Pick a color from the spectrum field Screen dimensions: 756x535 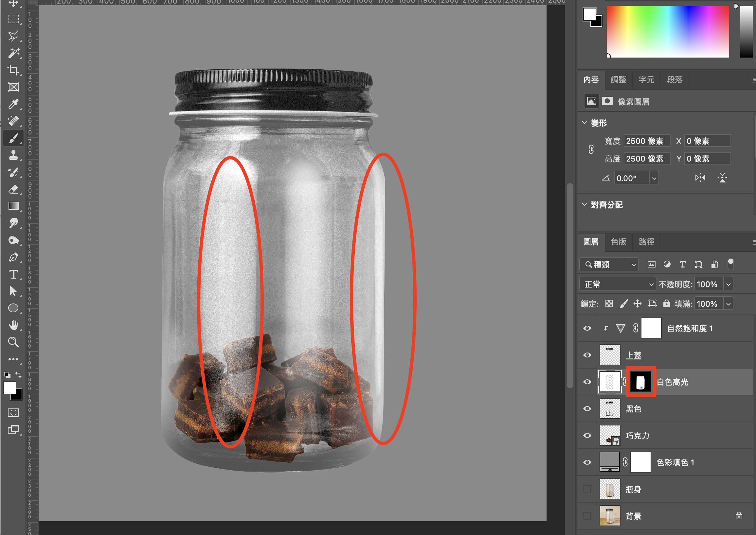coord(668,31)
